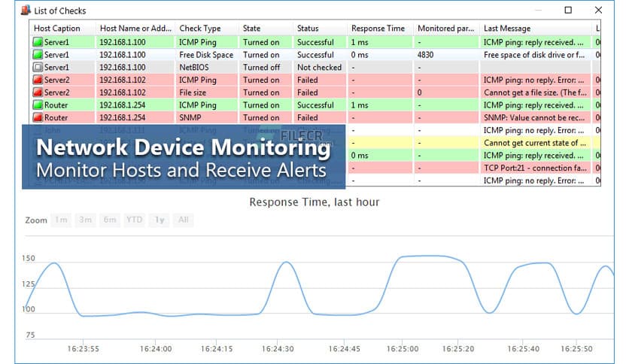Sort by the State column header
Image resolution: width=629 pixels, height=364 pixels.
(x=266, y=28)
